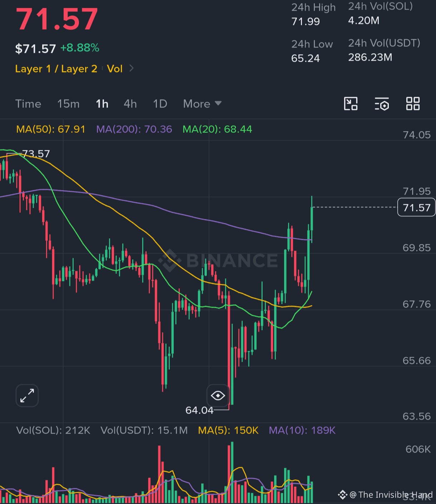Image resolution: width=436 pixels, height=504 pixels.
Task: Click the 24h Low value 65.24
Action: coord(306,58)
